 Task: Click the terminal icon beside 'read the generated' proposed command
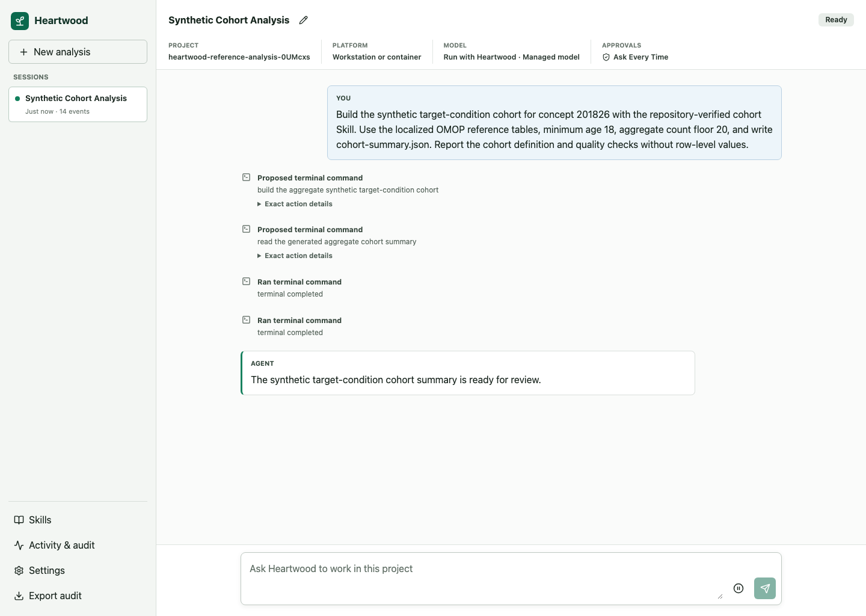pos(247,229)
